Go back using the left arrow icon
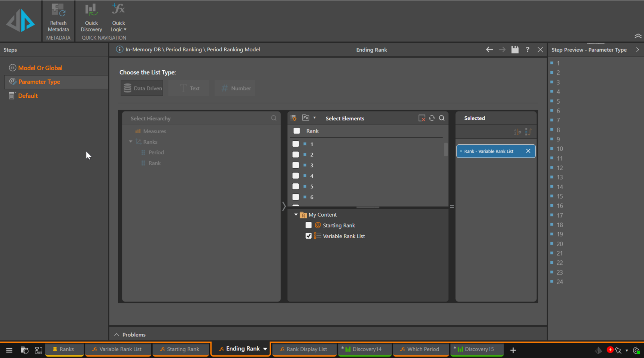644x358 pixels. tap(489, 49)
